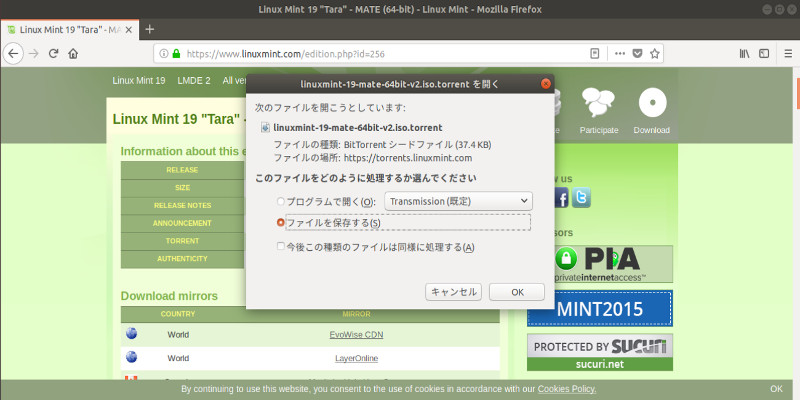Click the AUTHENTICITY row label

click(182, 259)
